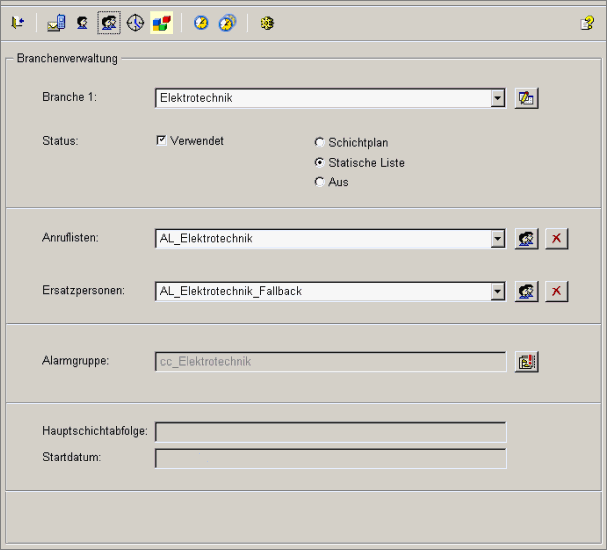Open the Anruflisten dropdown list

(498, 239)
